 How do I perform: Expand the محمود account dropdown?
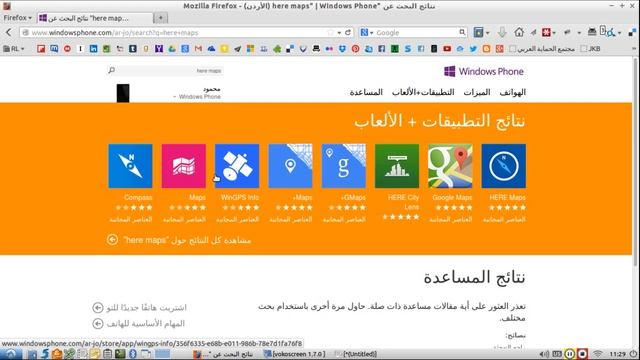click(175, 97)
